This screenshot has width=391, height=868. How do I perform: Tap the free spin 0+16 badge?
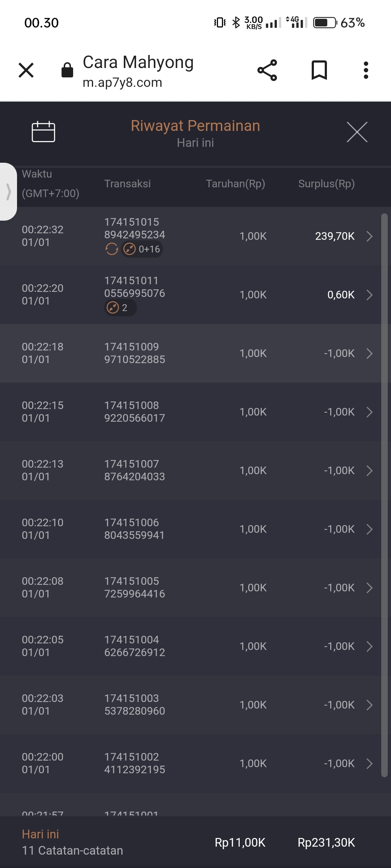[x=142, y=249]
